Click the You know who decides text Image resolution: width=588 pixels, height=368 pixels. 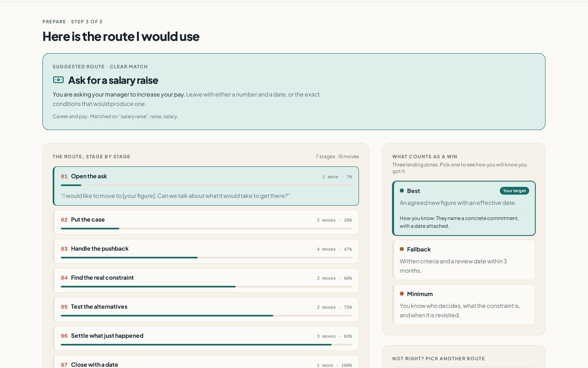(x=460, y=310)
